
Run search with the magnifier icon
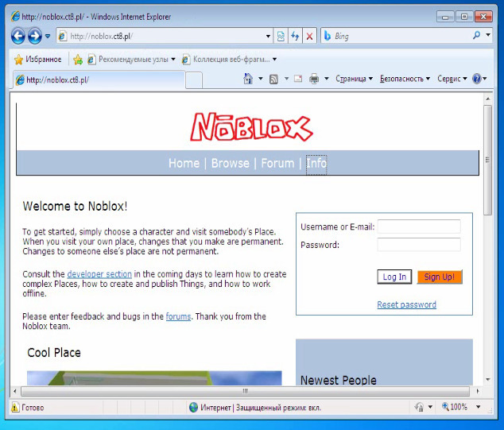tap(477, 35)
